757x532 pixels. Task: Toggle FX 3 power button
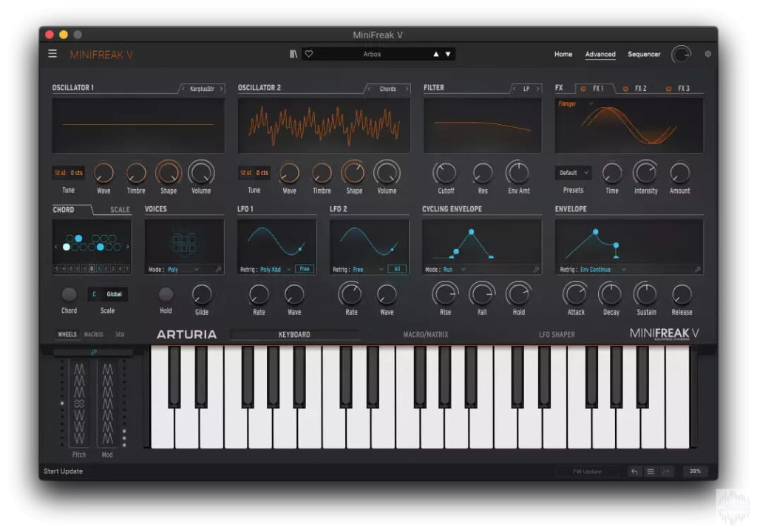(668, 89)
